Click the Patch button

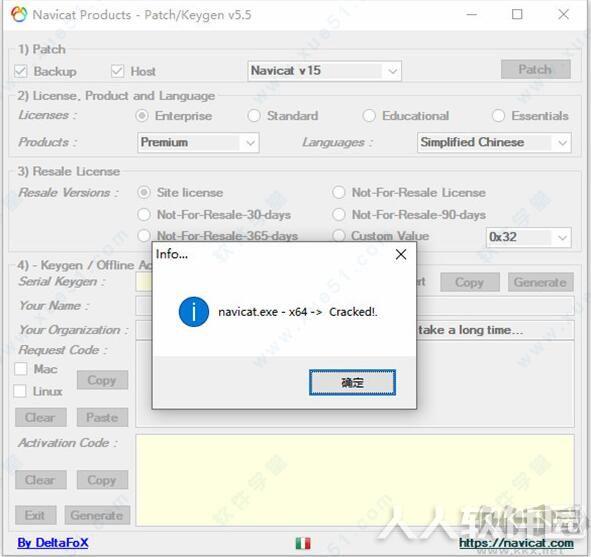(x=535, y=69)
